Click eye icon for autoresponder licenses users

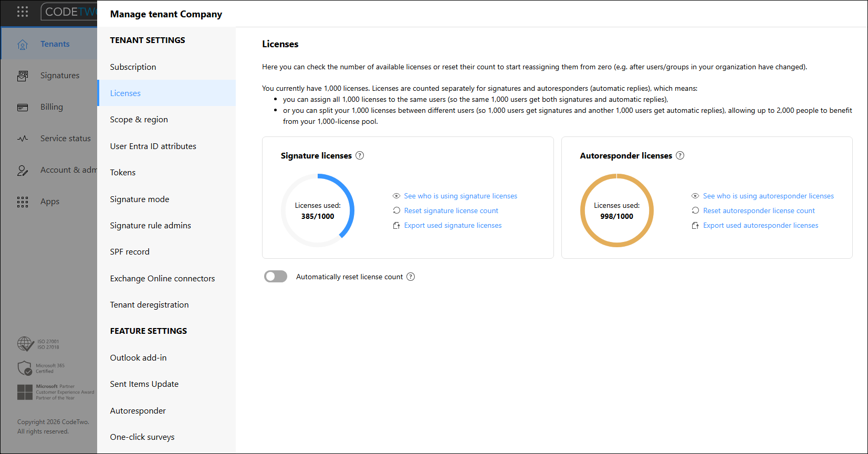point(695,196)
